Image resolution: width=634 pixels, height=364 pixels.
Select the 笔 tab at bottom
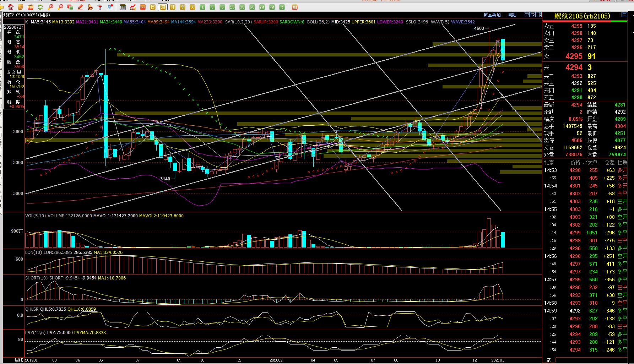(x=549, y=360)
